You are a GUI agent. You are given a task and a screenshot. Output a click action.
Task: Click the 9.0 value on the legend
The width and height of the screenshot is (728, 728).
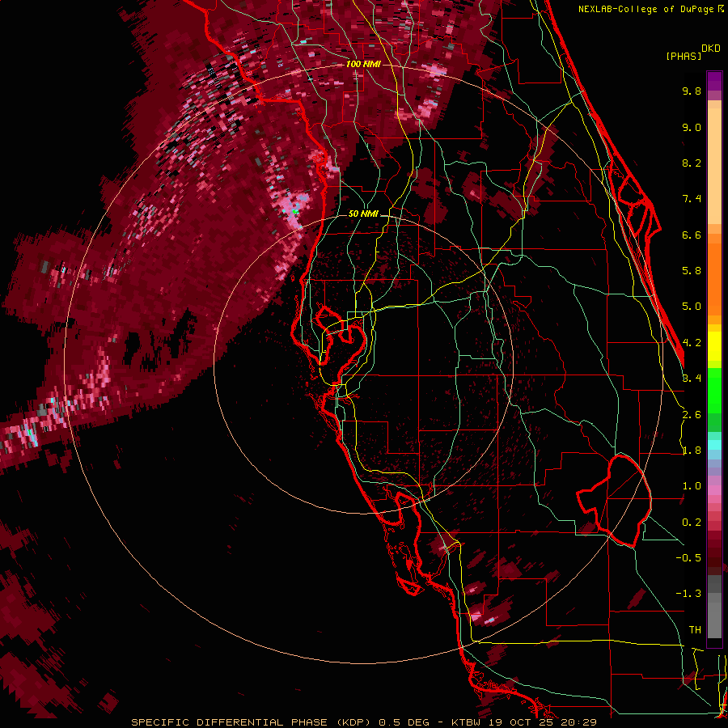(x=692, y=127)
